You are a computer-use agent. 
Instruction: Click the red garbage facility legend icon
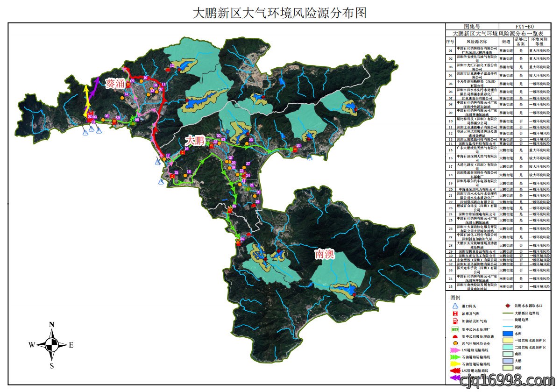point(455,336)
